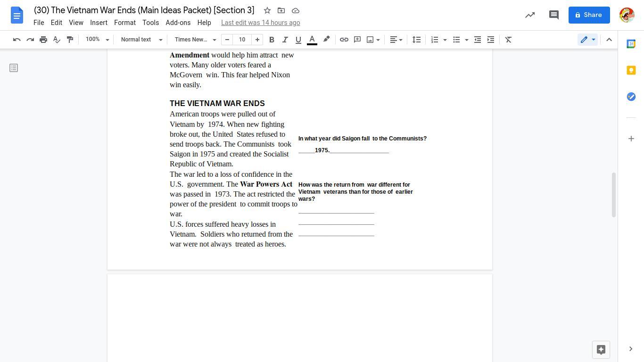This screenshot has width=644, height=362.
Task: Clear text formatting
Action: [x=508, y=40]
